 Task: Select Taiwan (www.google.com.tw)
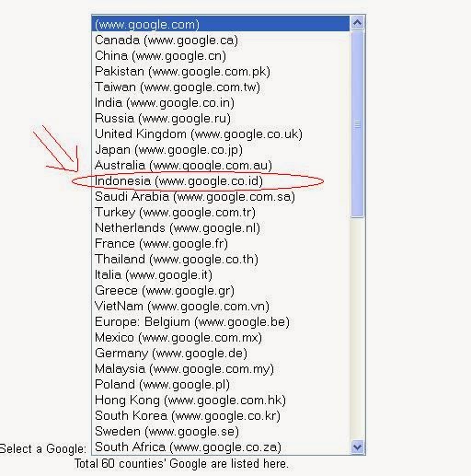[221, 87]
